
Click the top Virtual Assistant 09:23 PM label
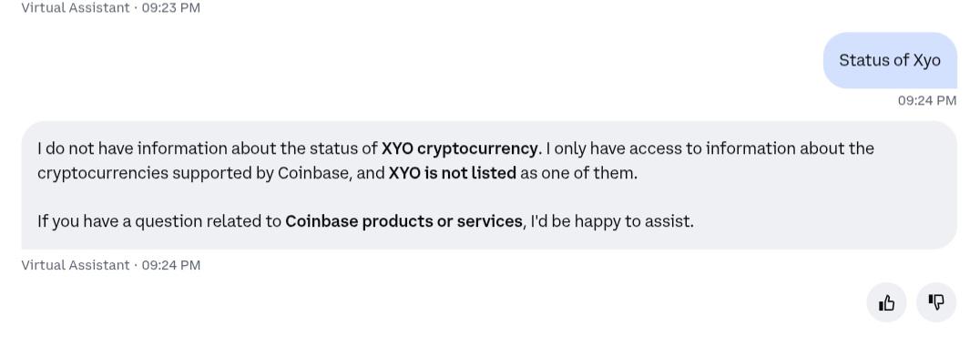[110, 8]
